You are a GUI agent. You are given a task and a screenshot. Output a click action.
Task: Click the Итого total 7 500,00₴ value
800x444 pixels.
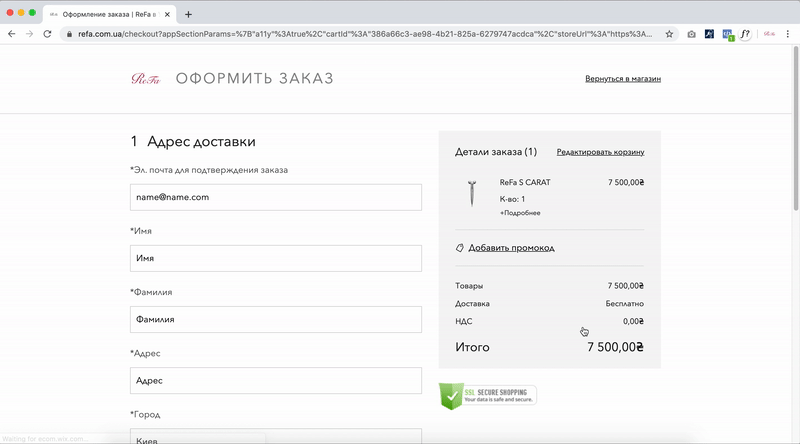pyautogui.click(x=615, y=347)
